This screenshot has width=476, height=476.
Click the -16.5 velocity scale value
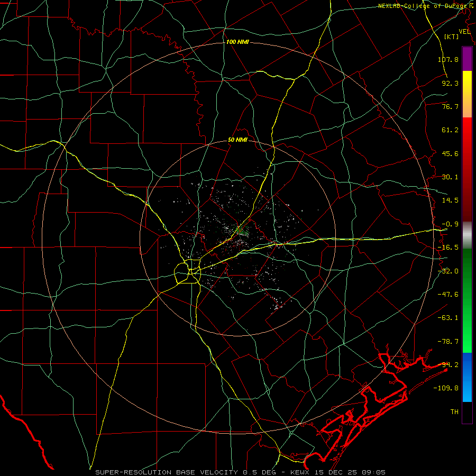(448, 248)
